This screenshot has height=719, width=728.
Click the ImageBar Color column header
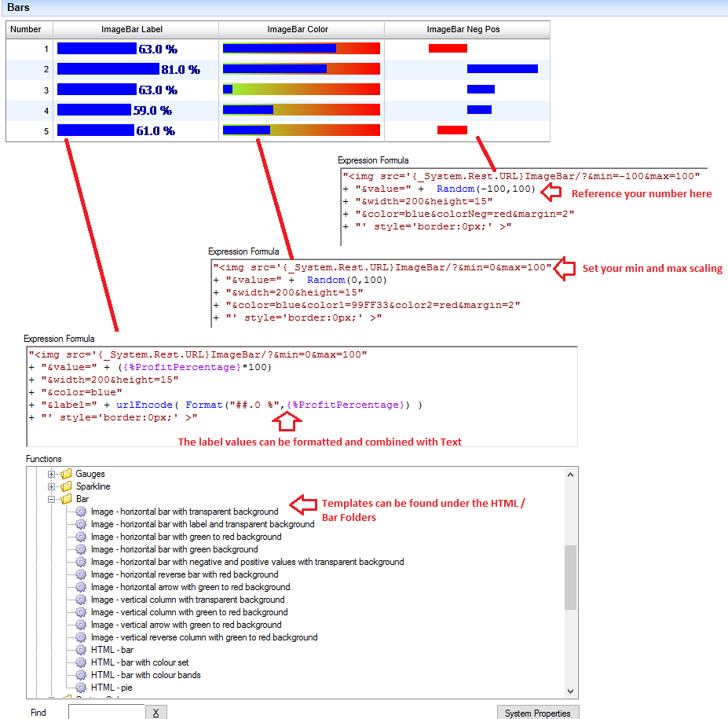pyautogui.click(x=302, y=29)
